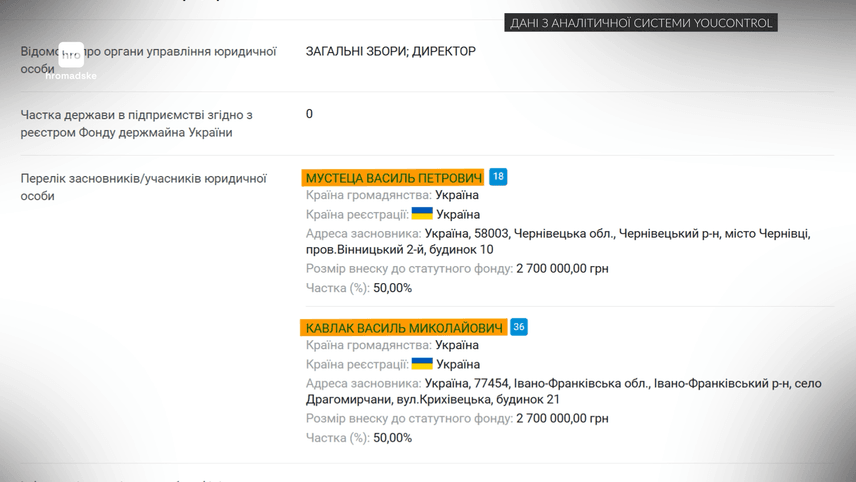Click Мустеца's 50,00% share value
Screen dimensions: 856x482
coord(392,288)
